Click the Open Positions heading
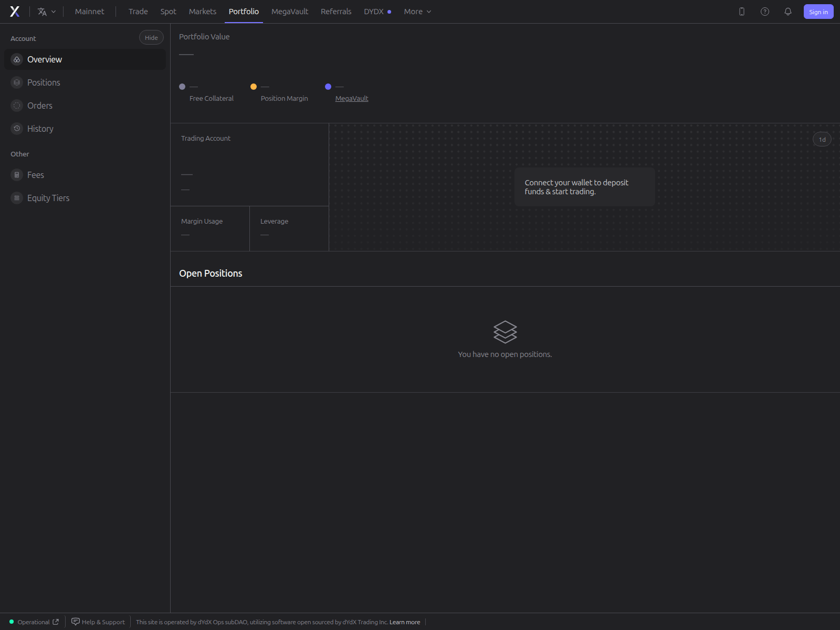This screenshot has width=840, height=630. coord(211,274)
